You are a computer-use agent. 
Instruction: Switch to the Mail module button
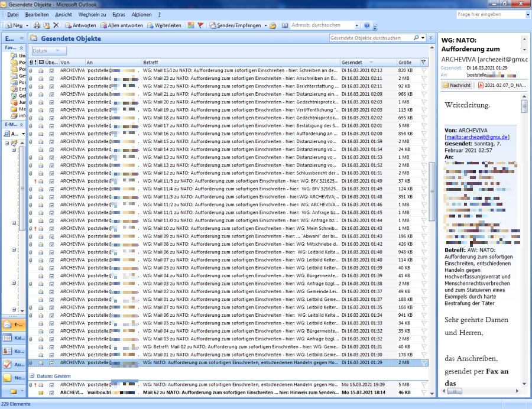(x=14, y=325)
